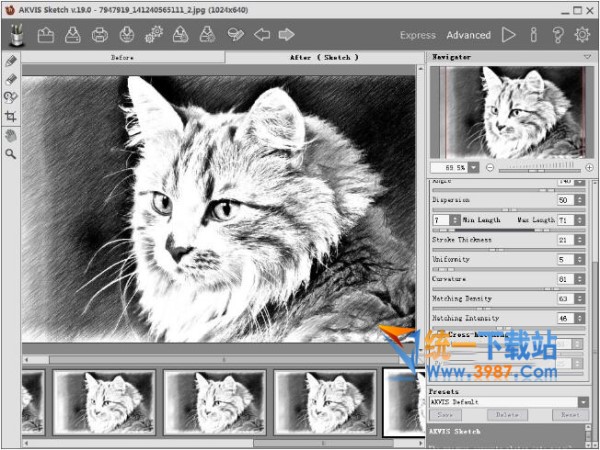
Task: Run processing with the play triangle
Action: tap(509, 35)
